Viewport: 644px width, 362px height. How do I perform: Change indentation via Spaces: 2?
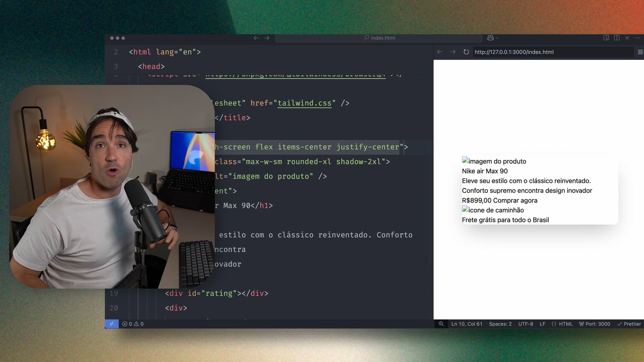point(500,324)
